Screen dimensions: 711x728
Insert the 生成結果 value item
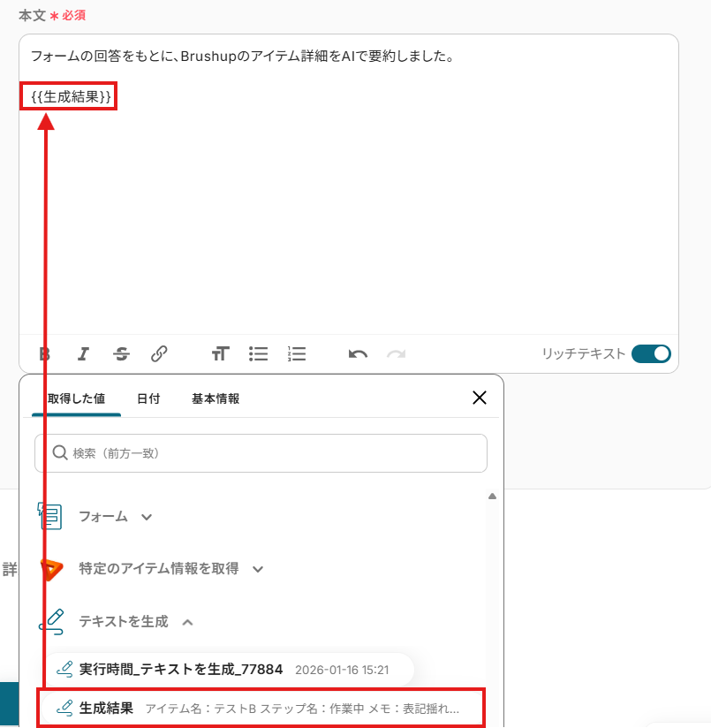click(261, 708)
